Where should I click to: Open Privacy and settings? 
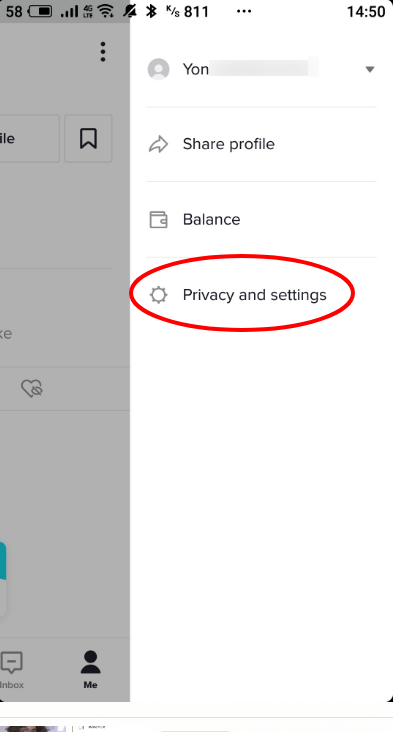coord(254,295)
